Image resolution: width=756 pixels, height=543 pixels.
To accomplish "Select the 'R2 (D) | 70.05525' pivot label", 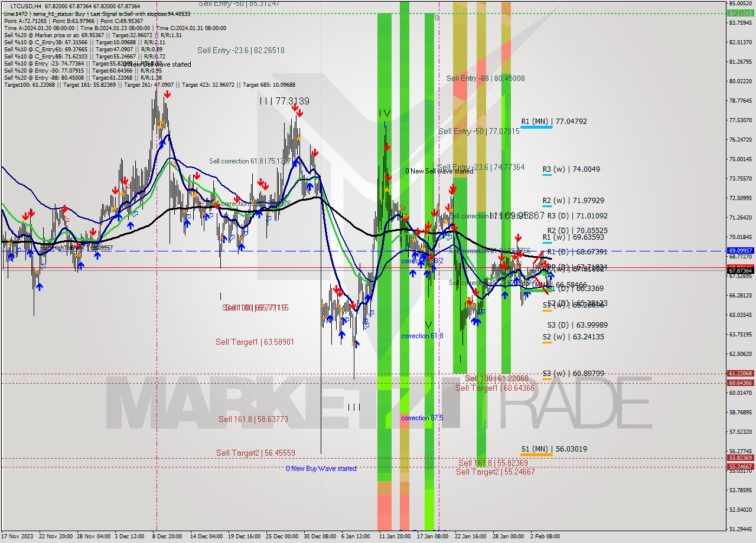I will tap(577, 231).
